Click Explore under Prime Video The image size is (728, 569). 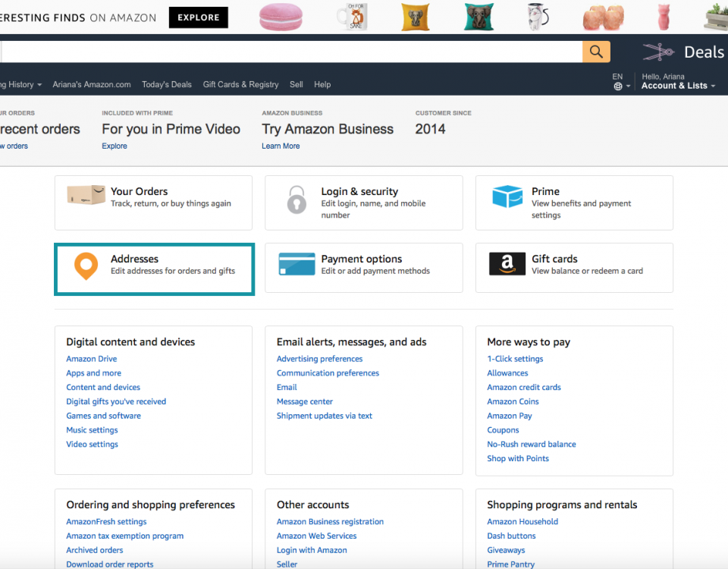click(115, 146)
